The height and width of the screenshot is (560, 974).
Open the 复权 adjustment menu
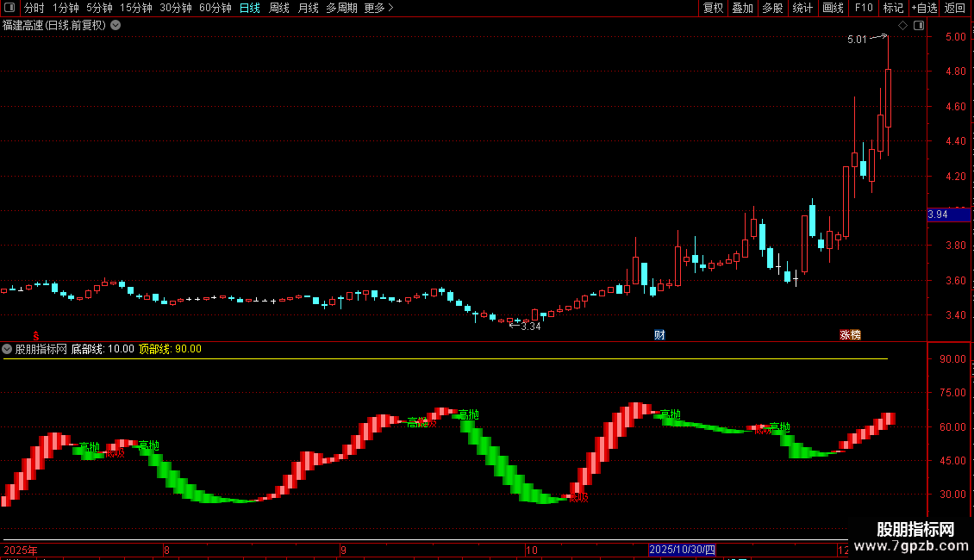(x=713, y=8)
